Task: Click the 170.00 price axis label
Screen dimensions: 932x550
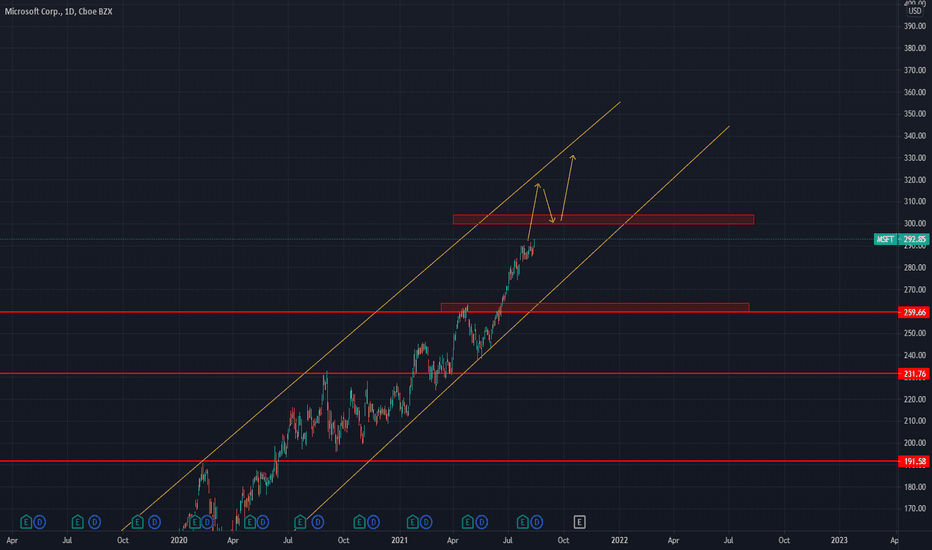Action: coord(915,508)
